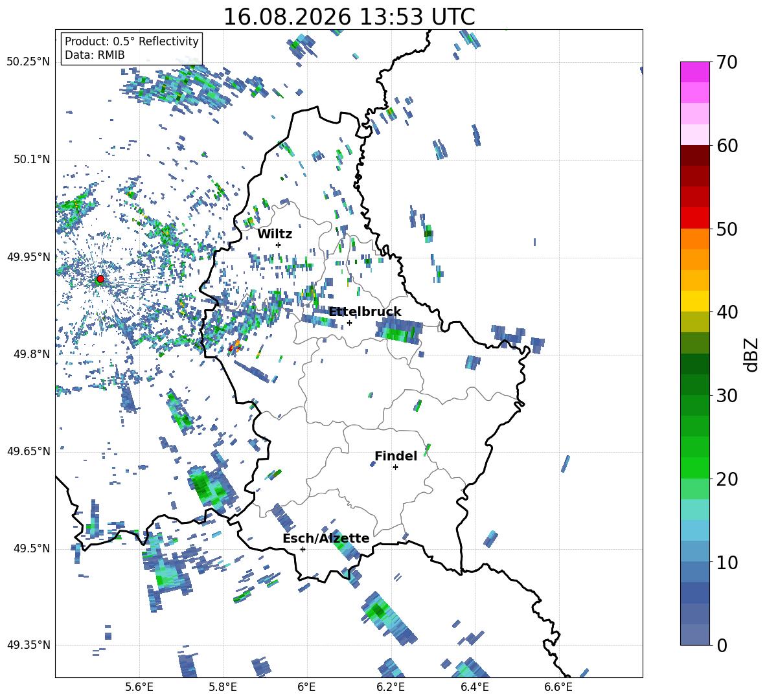Click the 16.08.2026 13:53 UTC title
Screen dimensions: 767x700
click(349, 17)
